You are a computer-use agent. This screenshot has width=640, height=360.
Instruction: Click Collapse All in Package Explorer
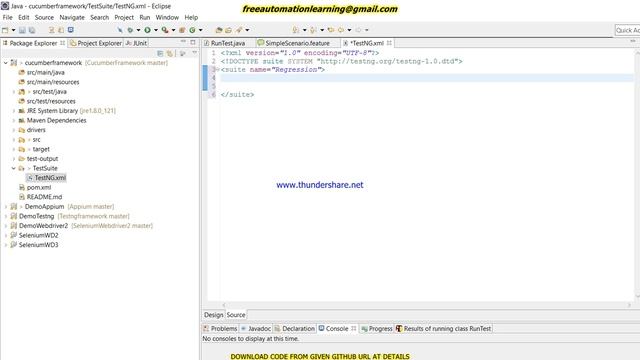point(160,53)
